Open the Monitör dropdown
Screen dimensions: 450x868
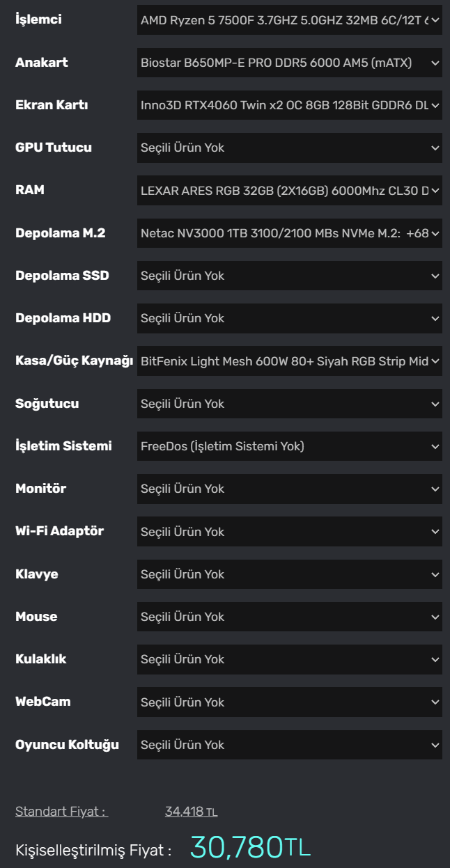289,489
